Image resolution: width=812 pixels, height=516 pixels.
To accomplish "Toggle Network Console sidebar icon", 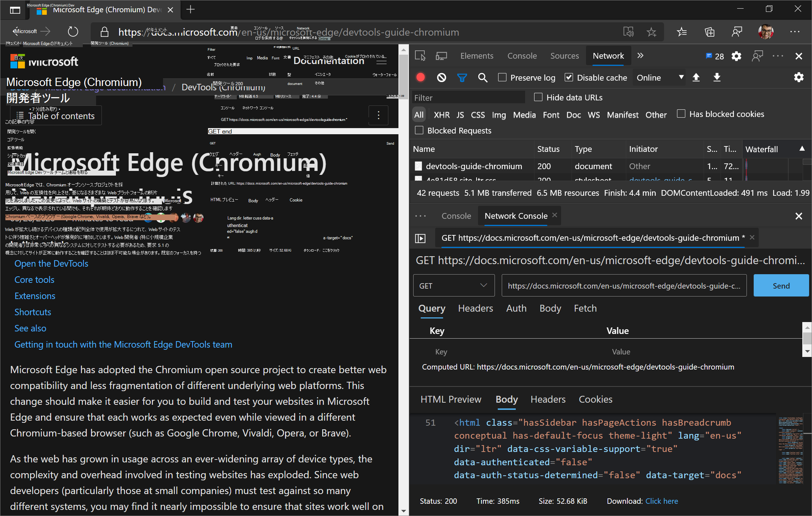I will (420, 238).
